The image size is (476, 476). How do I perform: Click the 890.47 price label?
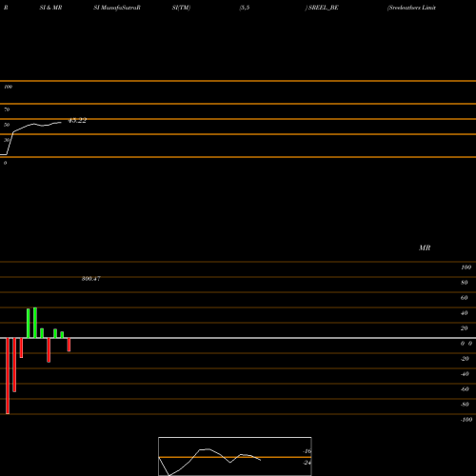(x=91, y=279)
